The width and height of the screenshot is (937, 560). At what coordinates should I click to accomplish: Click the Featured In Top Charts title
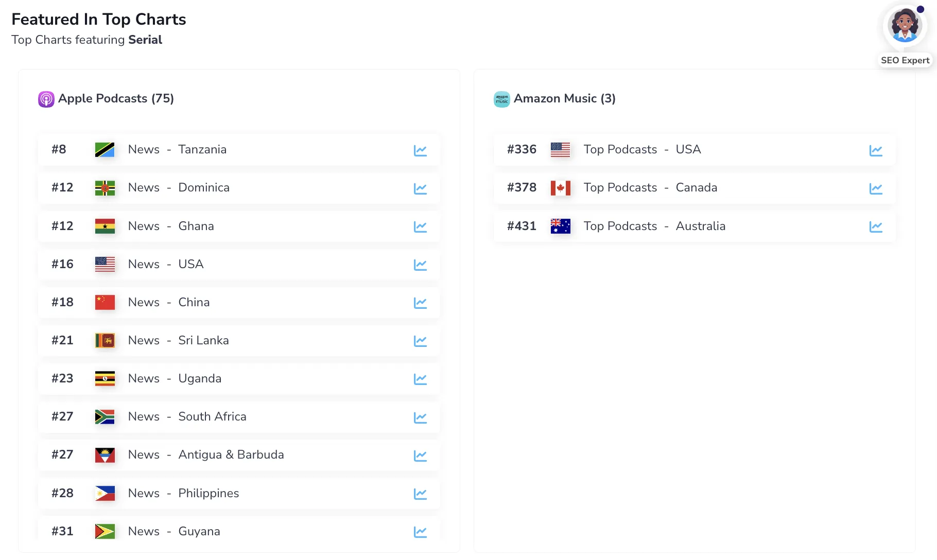pyautogui.click(x=99, y=19)
